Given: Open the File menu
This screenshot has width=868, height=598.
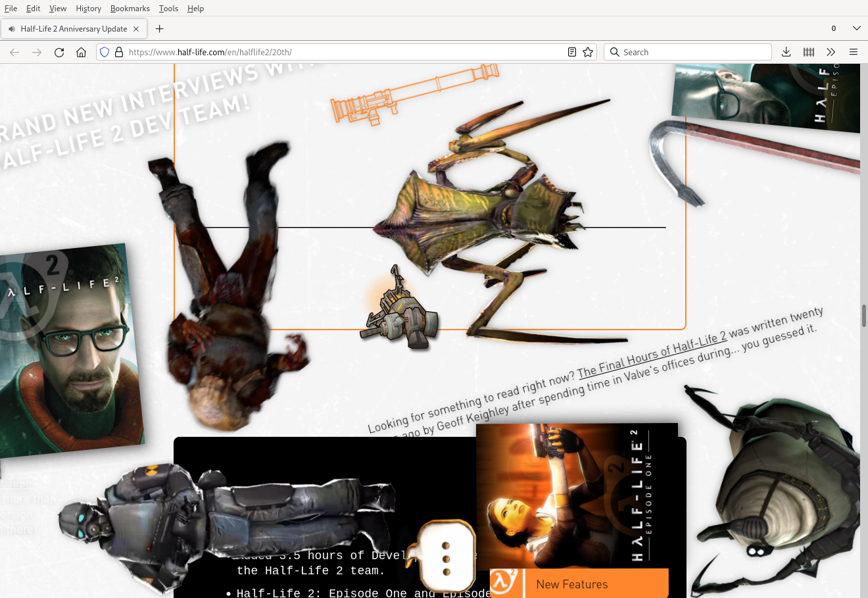Looking at the screenshot, I should (x=11, y=9).
